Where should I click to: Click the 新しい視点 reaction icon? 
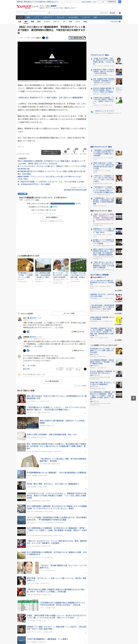tap(83, 151)
